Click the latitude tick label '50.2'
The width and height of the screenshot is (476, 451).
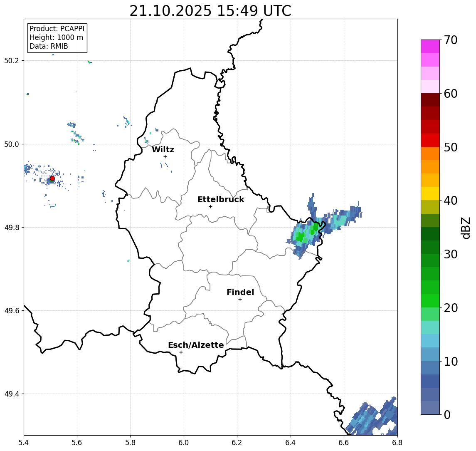pos(12,60)
